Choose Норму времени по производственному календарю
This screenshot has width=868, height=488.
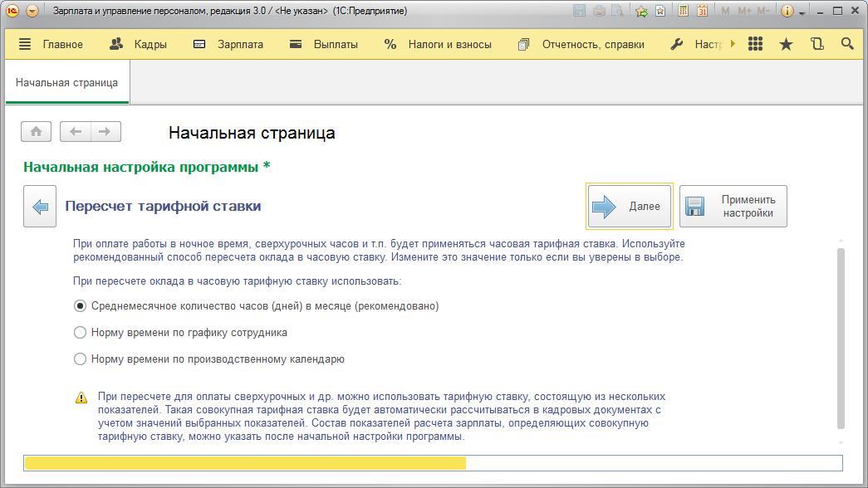pos(81,359)
